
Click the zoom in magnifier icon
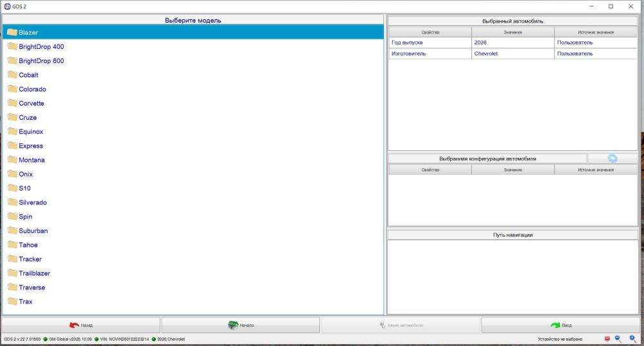(x=632, y=339)
